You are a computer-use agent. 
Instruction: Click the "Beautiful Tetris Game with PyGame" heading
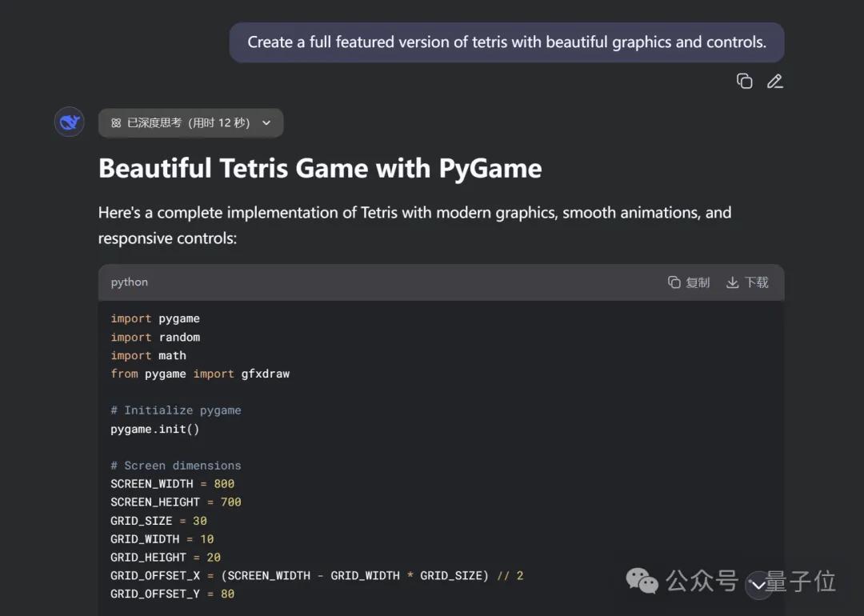(x=320, y=169)
